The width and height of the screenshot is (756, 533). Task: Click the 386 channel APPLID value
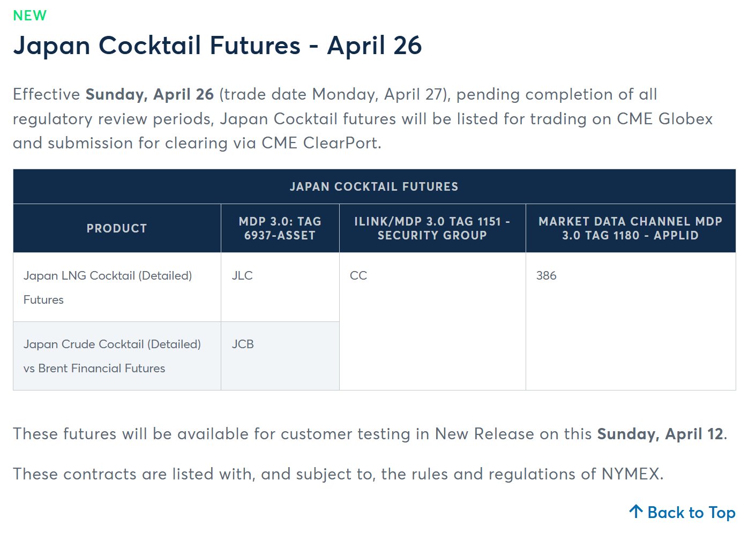pos(547,275)
